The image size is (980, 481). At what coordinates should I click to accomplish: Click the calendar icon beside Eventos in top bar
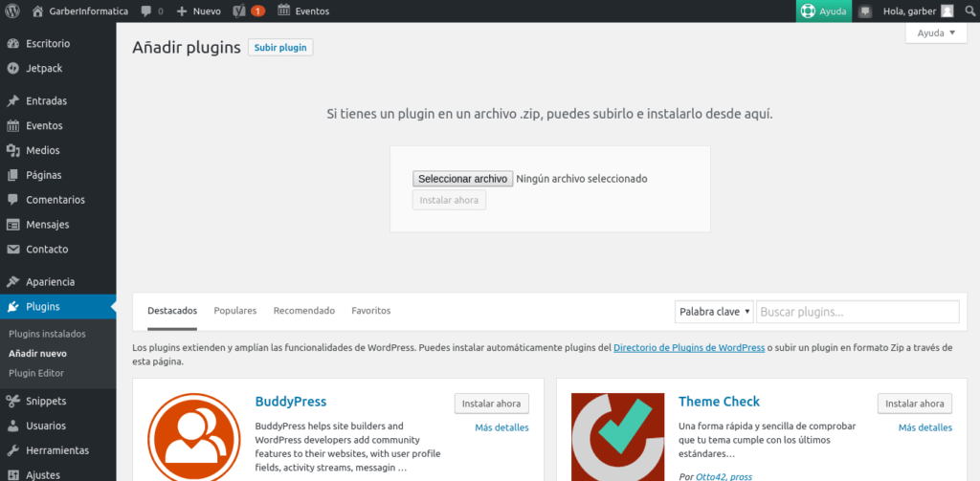[283, 10]
